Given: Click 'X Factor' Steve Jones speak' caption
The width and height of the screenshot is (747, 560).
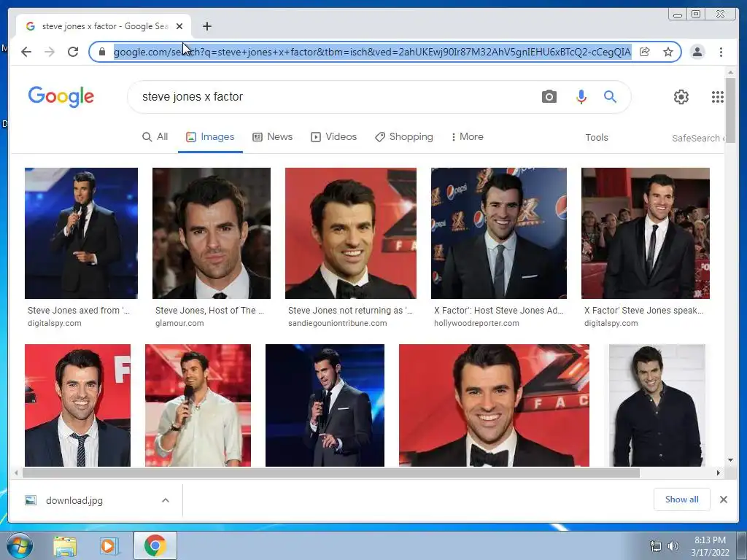Looking at the screenshot, I should pos(643,311).
